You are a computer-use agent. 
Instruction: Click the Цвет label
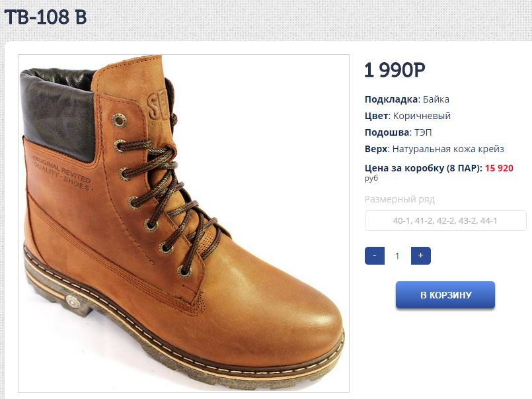(375, 116)
